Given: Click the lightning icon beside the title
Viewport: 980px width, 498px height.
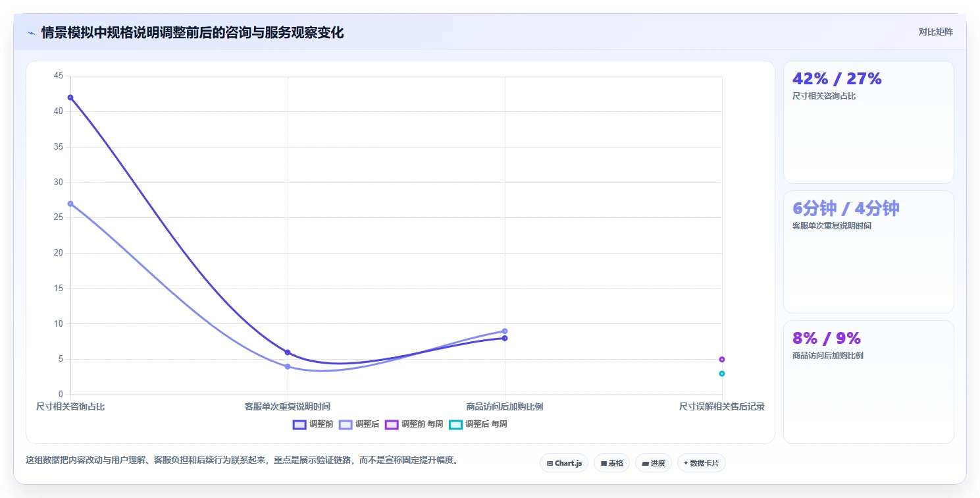Looking at the screenshot, I should (31, 33).
